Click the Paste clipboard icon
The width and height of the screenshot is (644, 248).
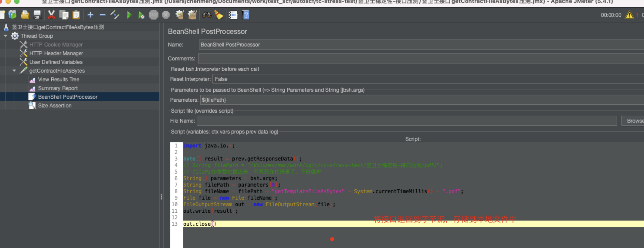coord(76,15)
